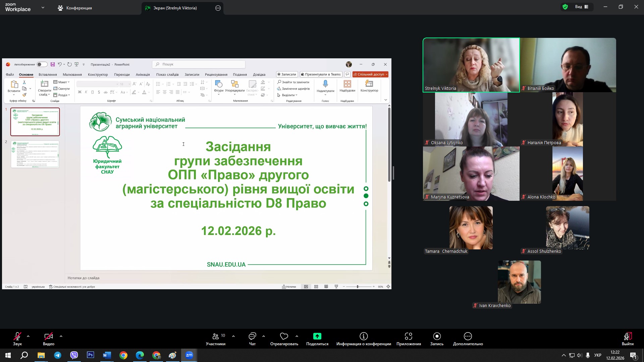
Task: Click the React heart icon
Action: [284, 336]
